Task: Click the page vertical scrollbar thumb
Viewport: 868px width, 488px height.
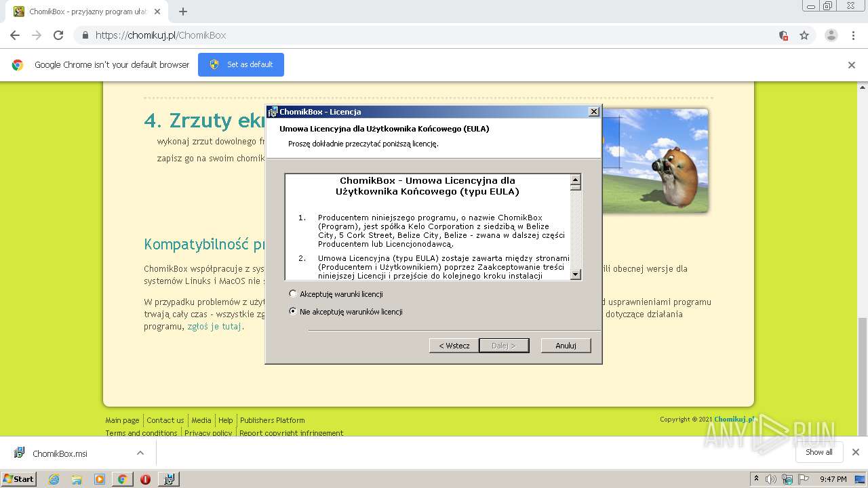Action: point(863,376)
